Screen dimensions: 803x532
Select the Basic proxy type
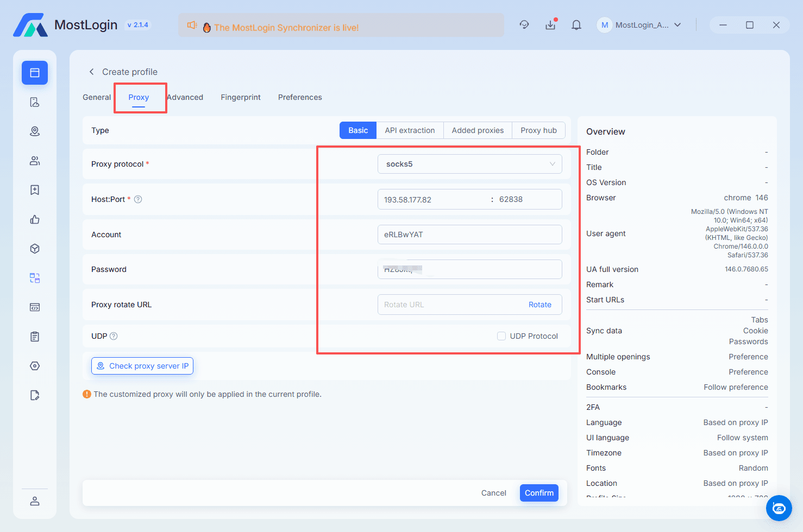[358, 130]
